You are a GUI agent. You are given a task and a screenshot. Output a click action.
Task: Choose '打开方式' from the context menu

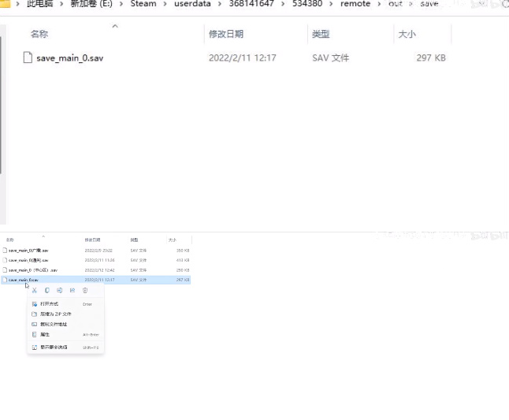click(x=49, y=303)
